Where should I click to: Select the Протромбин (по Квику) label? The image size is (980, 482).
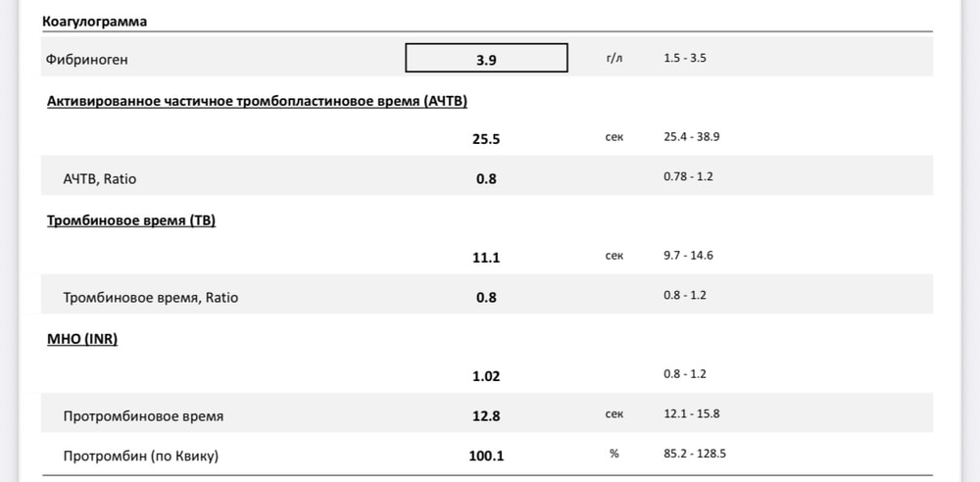pos(140,457)
